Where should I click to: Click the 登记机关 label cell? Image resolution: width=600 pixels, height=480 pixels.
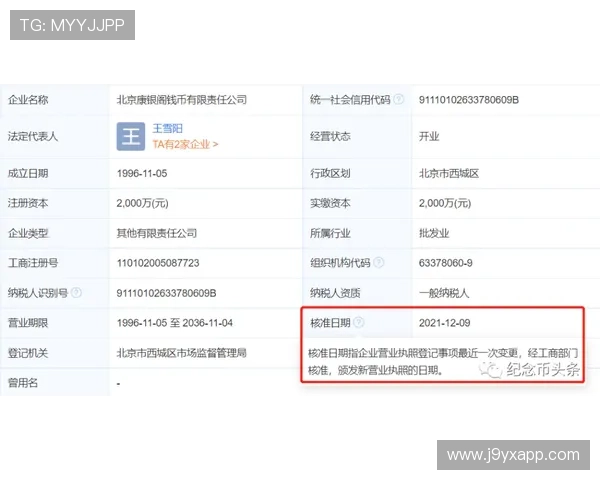coord(55,353)
